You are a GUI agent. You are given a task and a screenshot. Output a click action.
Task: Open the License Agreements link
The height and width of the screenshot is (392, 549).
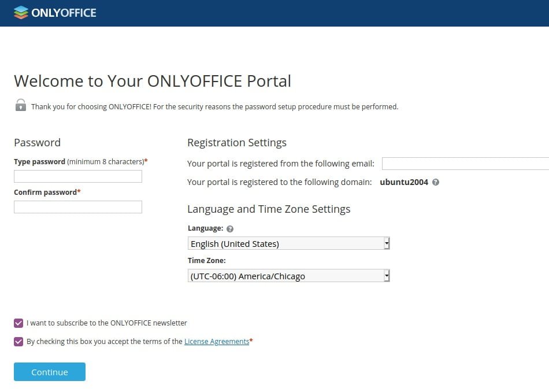pos(217,342)
